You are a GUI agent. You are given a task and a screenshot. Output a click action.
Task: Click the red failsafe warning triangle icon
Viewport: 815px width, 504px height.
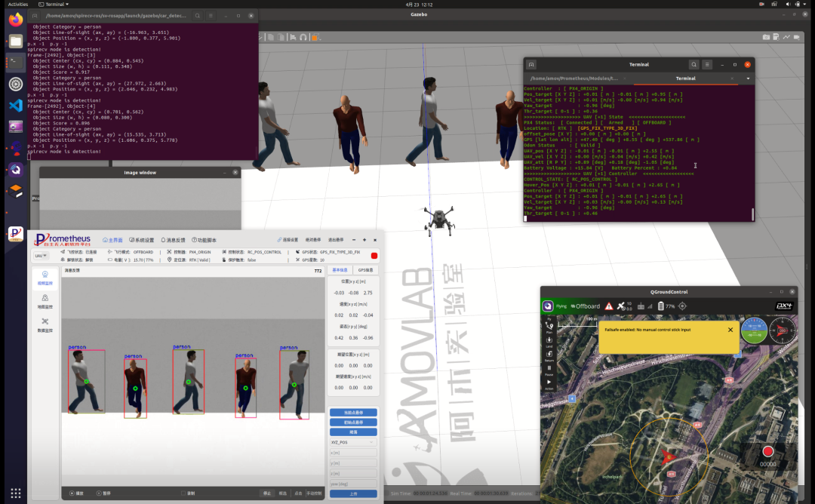click(x=608, y=306)
